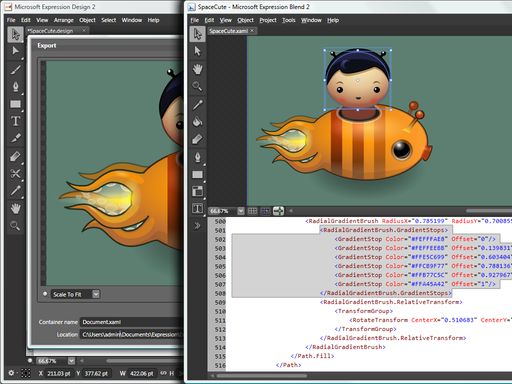Click the left scroll arrow beside Design zoom
512x384 pixels.
(82, 361)
